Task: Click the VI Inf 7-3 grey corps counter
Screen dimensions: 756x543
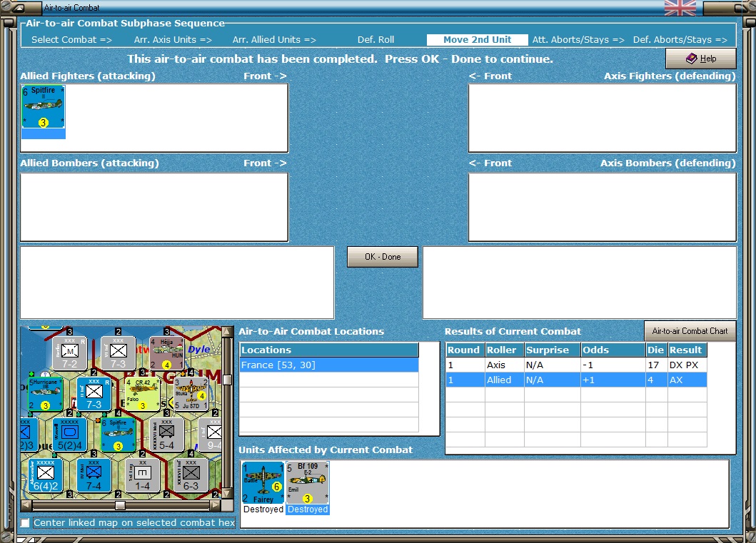Action: coord(118,354)
